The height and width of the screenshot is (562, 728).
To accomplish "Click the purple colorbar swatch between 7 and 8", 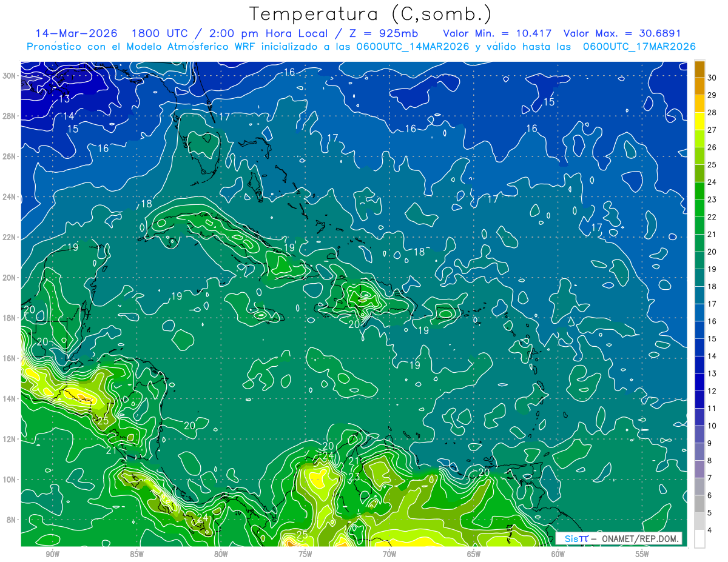I will click(x=699, y=469).
